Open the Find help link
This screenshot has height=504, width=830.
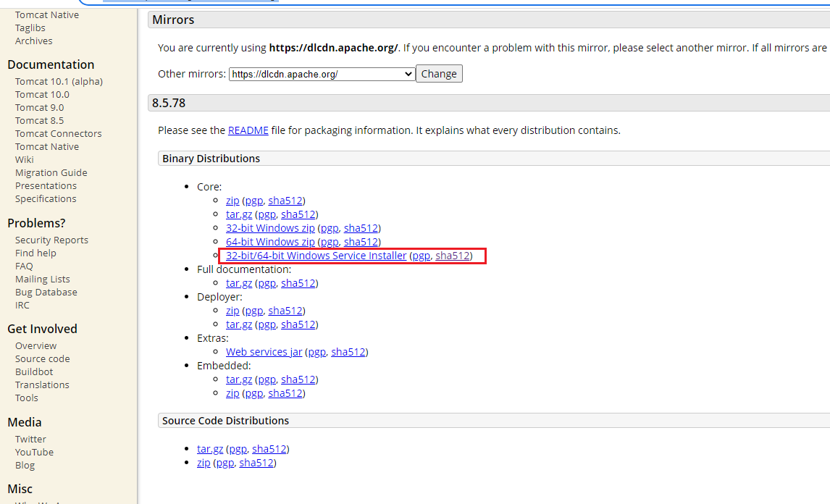pyautogui.click(x=35, y=253)
